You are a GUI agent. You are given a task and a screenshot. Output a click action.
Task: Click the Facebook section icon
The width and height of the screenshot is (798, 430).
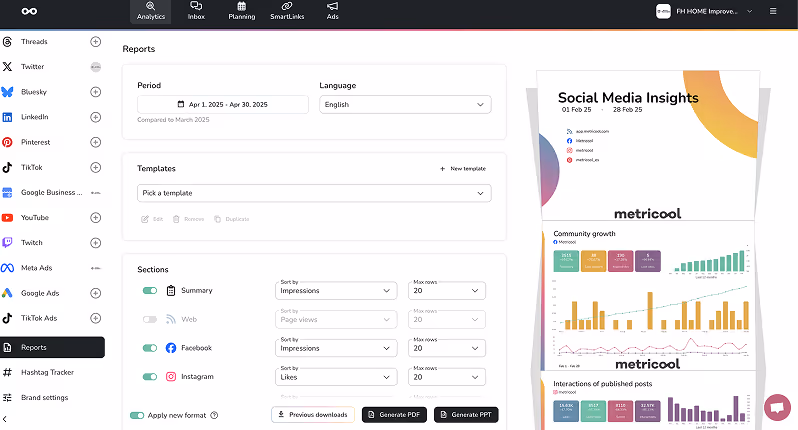171,348
